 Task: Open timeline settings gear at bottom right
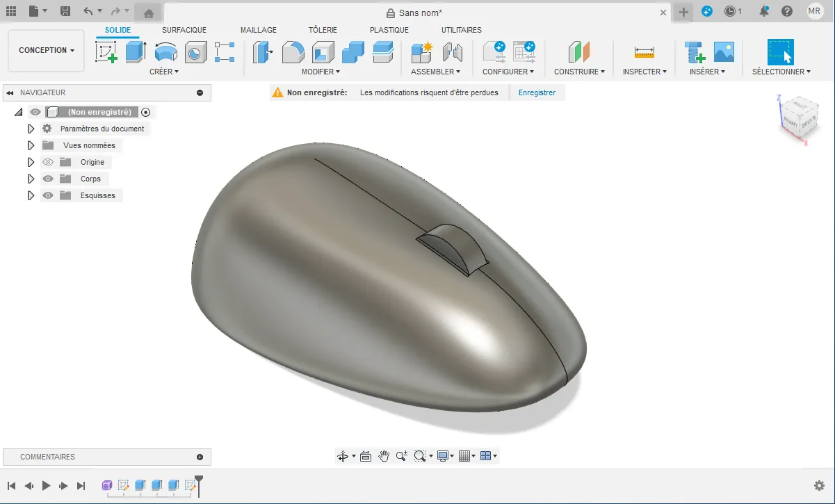click(x=820, y=486)
